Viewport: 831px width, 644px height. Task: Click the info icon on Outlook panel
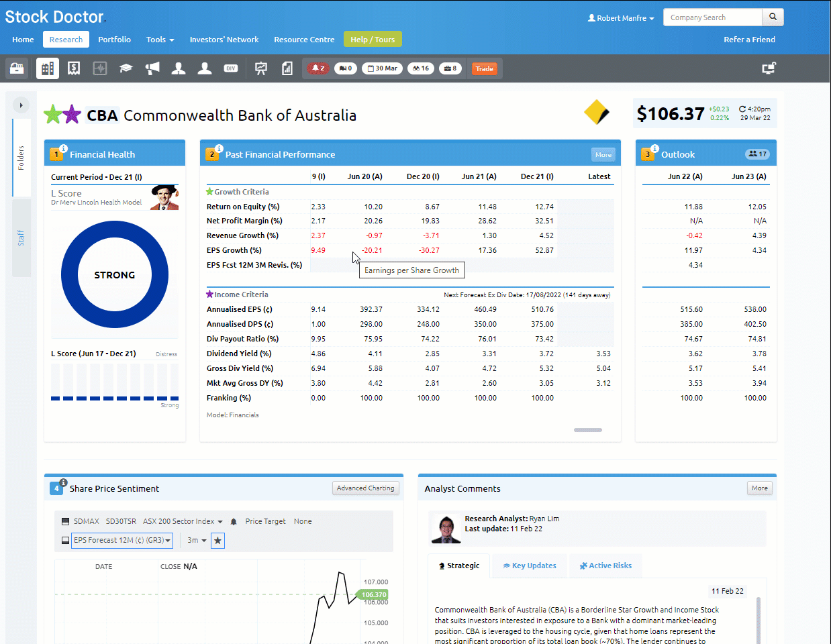click(x=654, y=148)
